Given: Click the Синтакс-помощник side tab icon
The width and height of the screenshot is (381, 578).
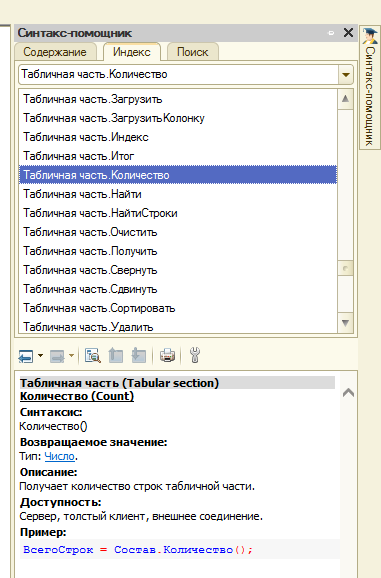Looking at the screenshot, I should click(x=370, y=36).
